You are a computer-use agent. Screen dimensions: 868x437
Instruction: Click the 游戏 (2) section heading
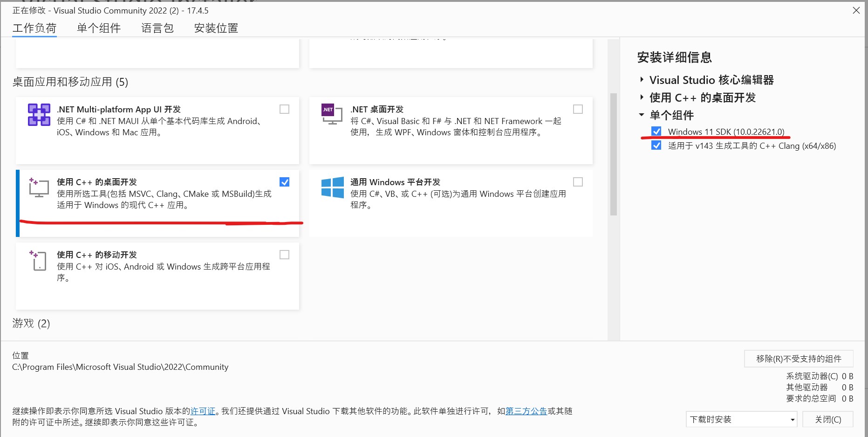coord(31,323)
